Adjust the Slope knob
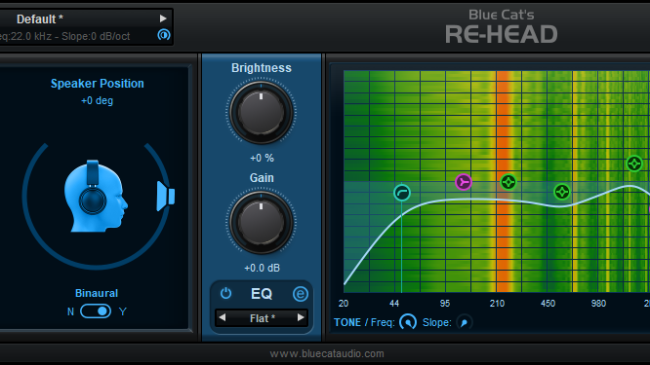The height and width of the screenshot is (365, 650). coord(464,322)
